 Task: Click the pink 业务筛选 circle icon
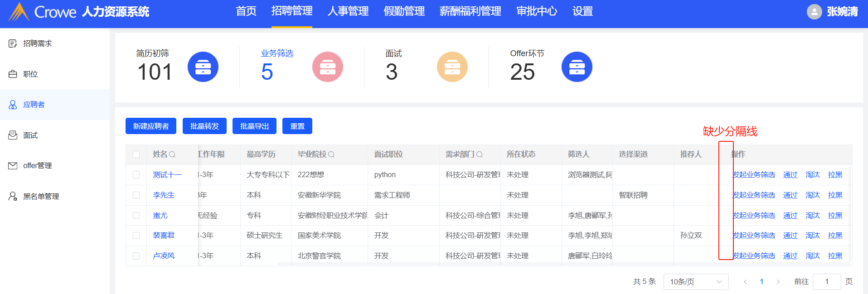[x=327, y=67]
